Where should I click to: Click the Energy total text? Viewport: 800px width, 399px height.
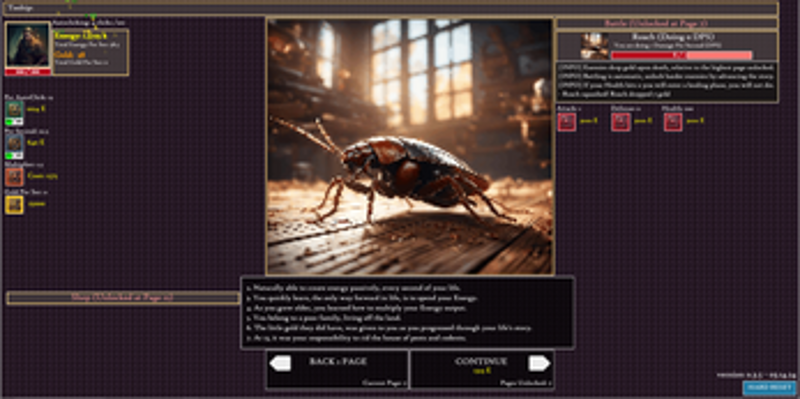pyautogui.click(x=81, y=36)
